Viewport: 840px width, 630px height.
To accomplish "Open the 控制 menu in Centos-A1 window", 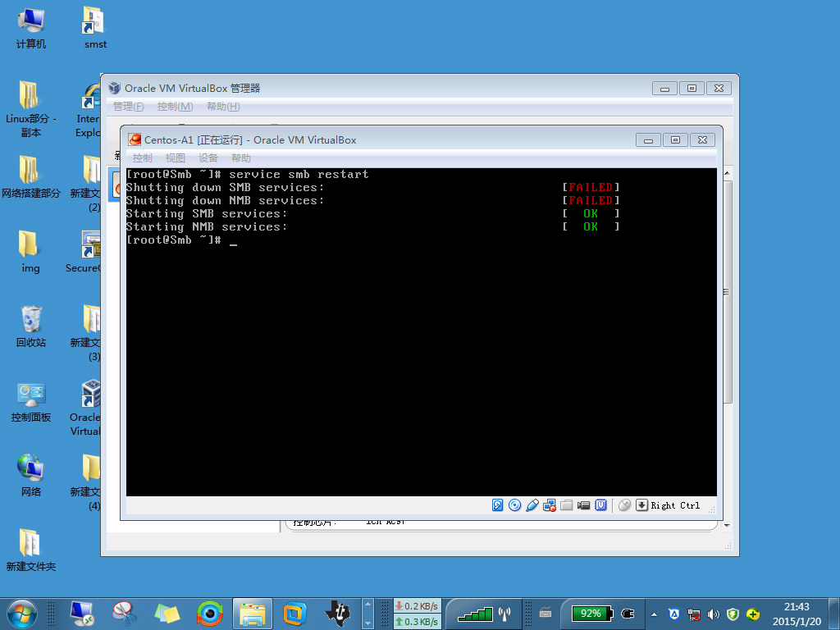I will [x=143, y=158].
